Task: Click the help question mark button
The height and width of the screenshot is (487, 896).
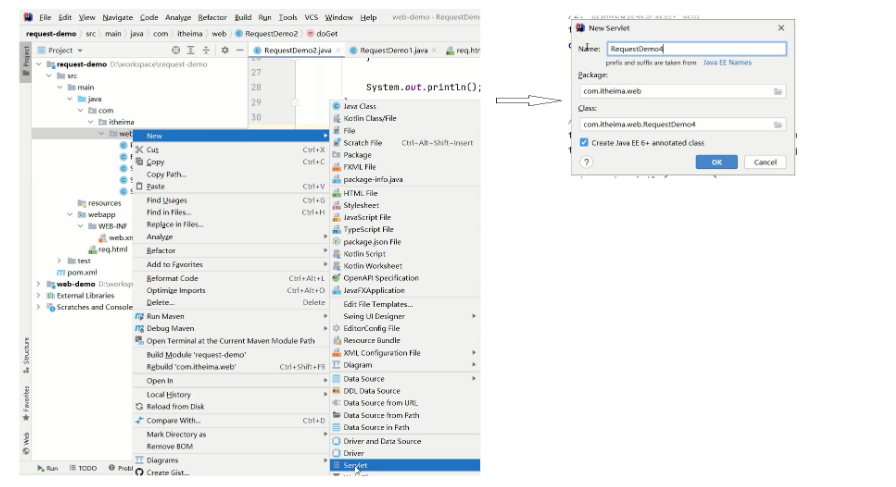Action: (x=586, y=162)
